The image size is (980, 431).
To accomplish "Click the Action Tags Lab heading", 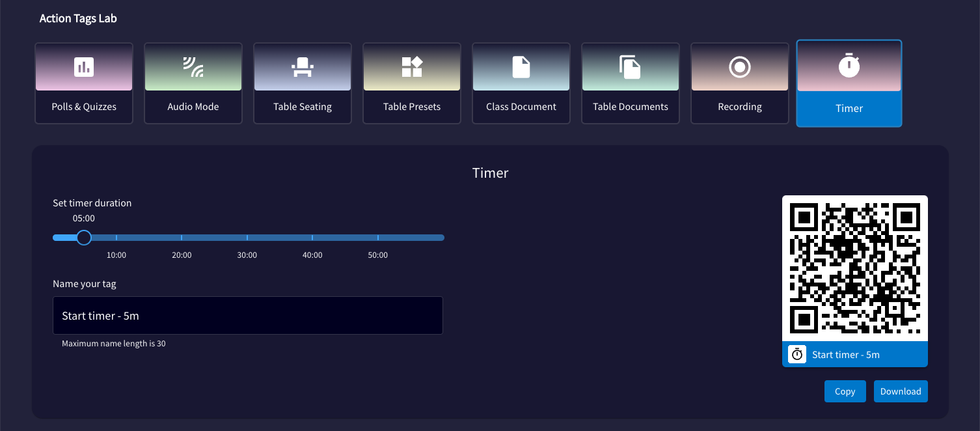I will pos(78,18).
